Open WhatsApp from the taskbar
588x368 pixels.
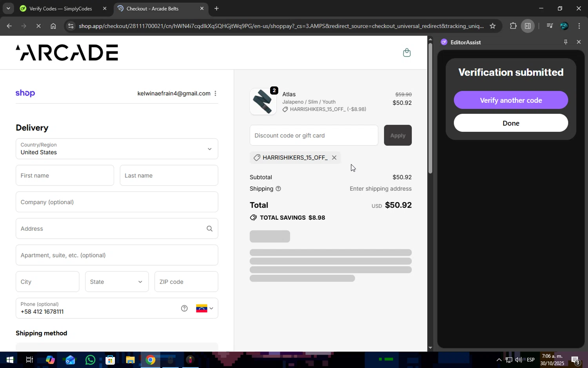click(90, 360)
